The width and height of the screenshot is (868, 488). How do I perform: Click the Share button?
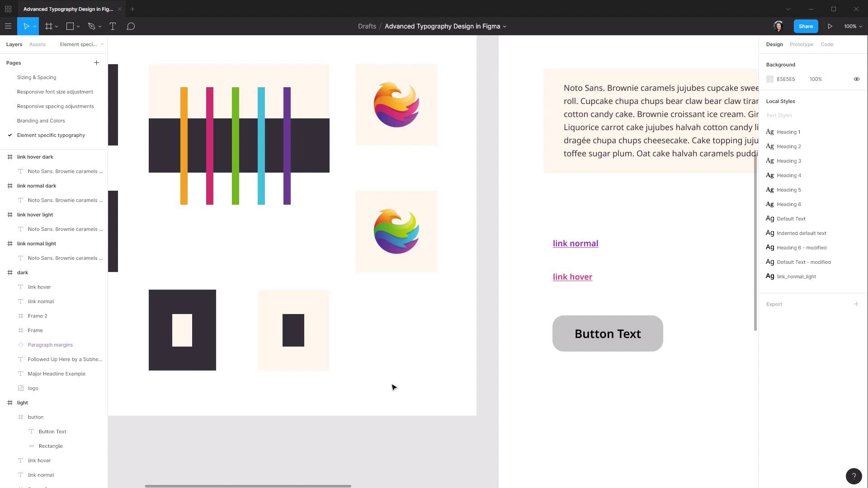click(x=806, y=26)
